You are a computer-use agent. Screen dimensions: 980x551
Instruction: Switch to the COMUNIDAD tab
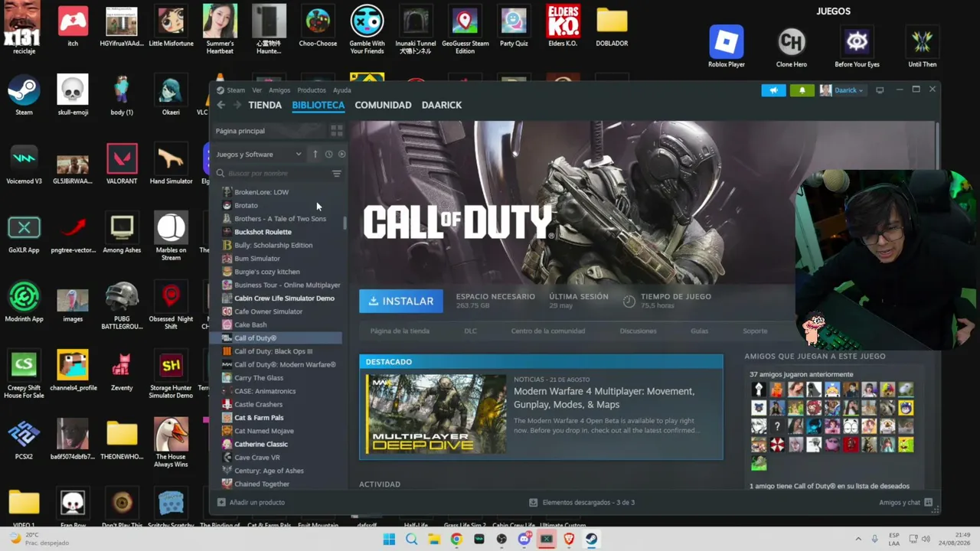[x=383, y=106]
